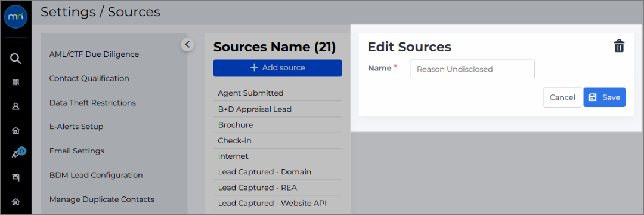Open Contact Qualification settings
The height and width of the screenshot is (215, 644).
pos(89,78)
